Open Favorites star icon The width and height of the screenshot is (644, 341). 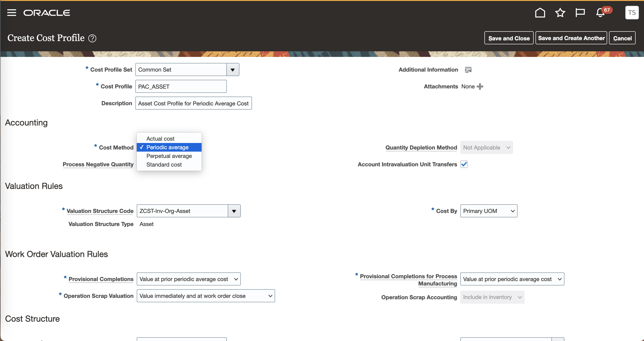[x=560, y=13]
